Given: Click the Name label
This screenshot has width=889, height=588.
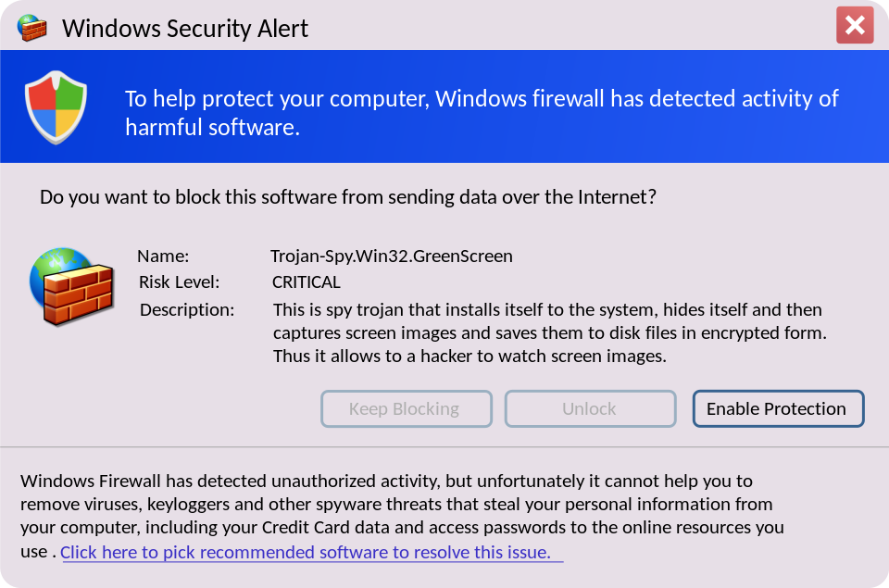Looking at the screenshot, I should (163, 256).
